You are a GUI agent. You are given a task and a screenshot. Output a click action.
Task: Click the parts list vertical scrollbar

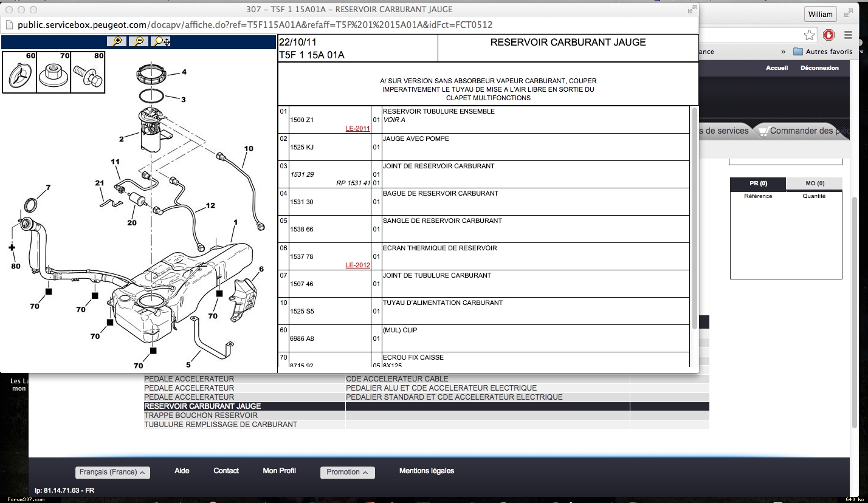tap(695, 219)
